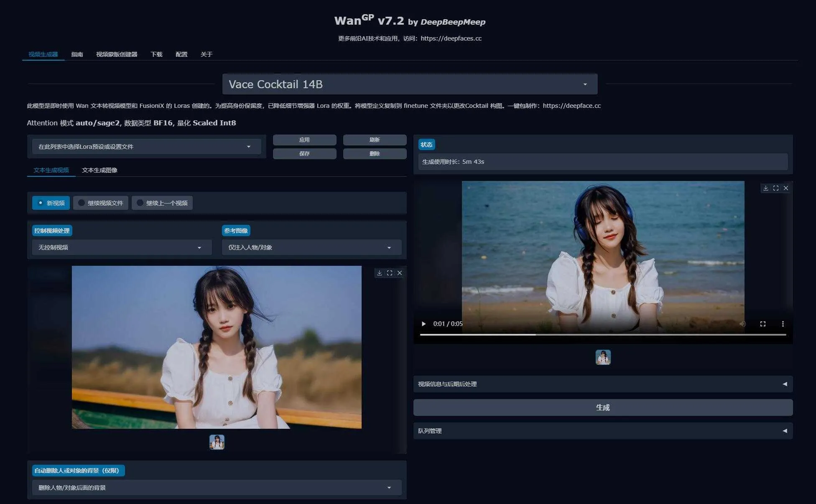This screenshot has width=816, height=504.
Task: Download the reference image
Action: (380, 273)
